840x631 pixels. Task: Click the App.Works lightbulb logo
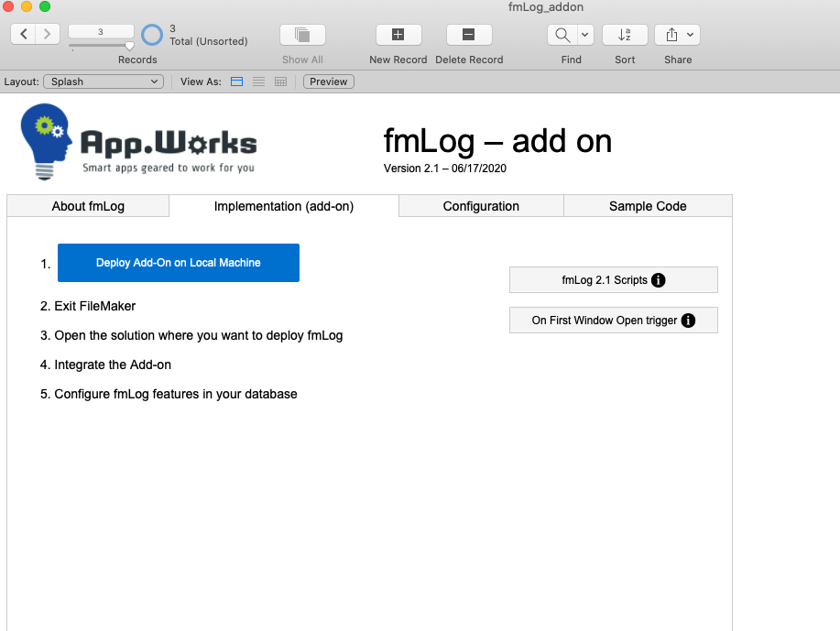tap(46, 141)
